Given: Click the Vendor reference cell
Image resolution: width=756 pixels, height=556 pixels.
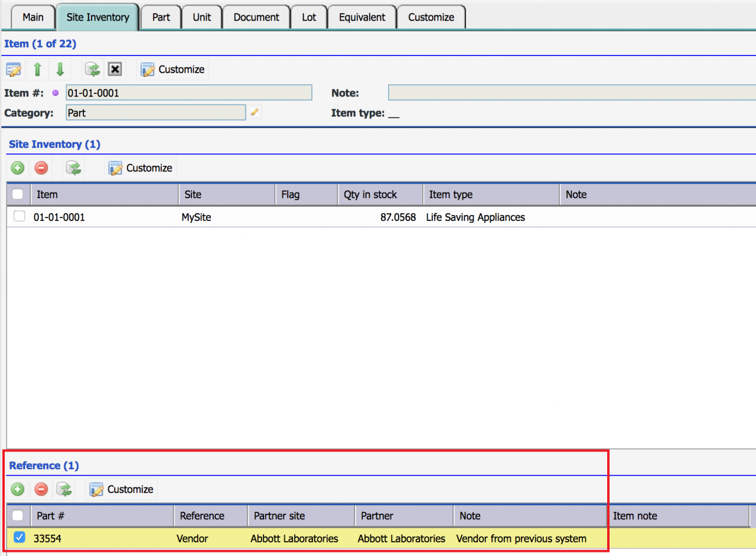Looking at the screenshot, I should click(193, 539).
